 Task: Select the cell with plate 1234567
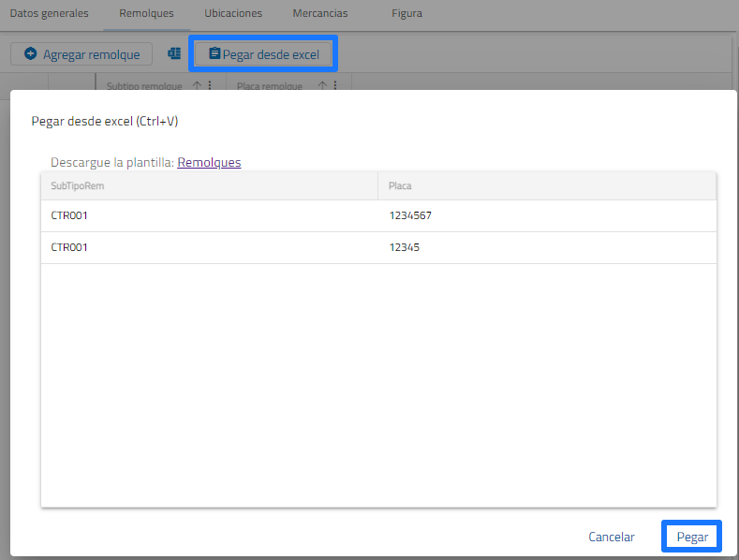point(409,215)
